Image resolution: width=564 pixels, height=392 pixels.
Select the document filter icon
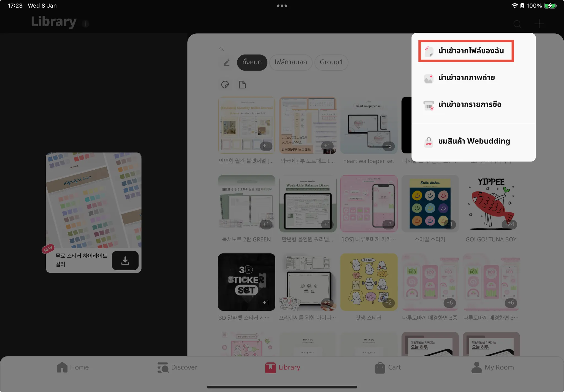point(242,85)
